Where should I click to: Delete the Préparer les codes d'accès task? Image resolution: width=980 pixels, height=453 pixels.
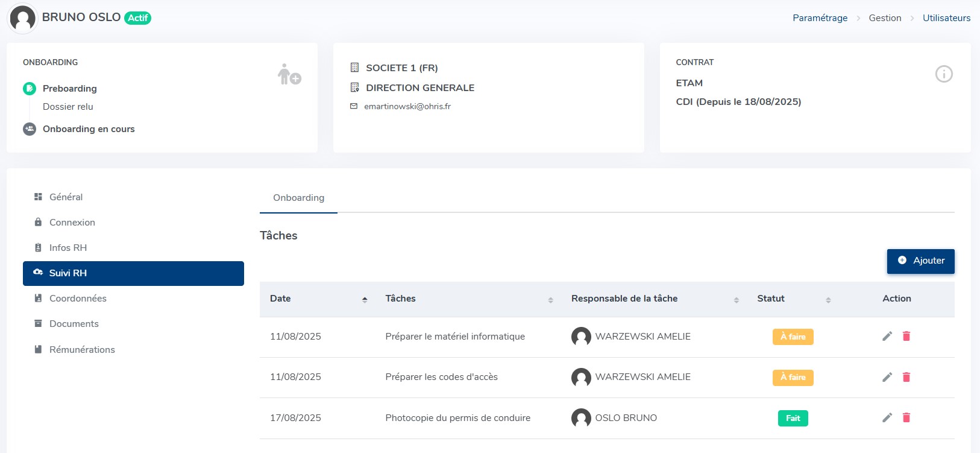point(906,377)
